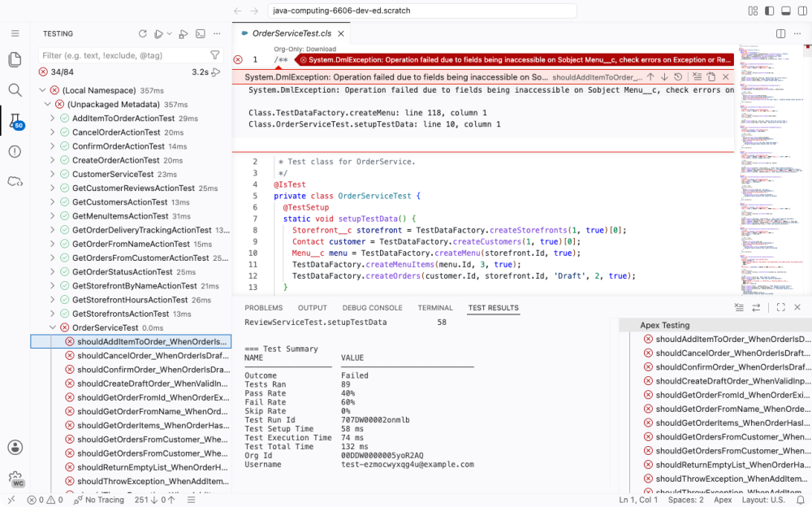Go to next test failure arrow in peek
This screenshot has width=812, height=507.
664,76
